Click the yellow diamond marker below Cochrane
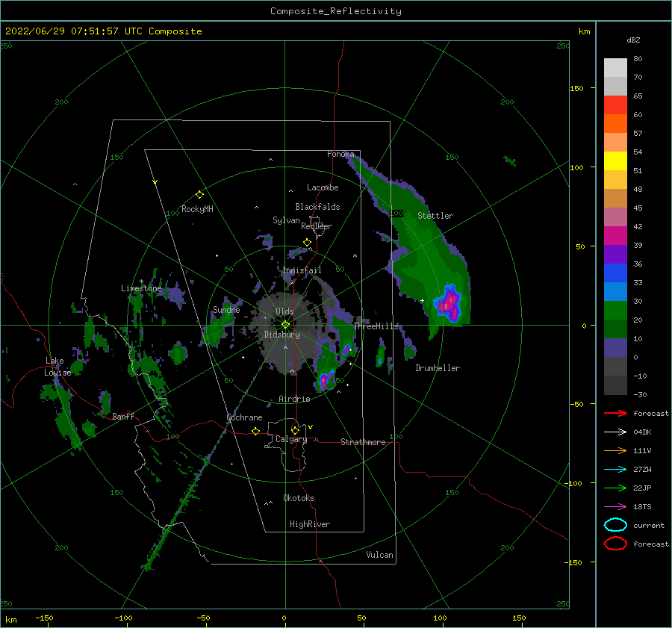Screen dimensions: 672x628 click(256, 432)
